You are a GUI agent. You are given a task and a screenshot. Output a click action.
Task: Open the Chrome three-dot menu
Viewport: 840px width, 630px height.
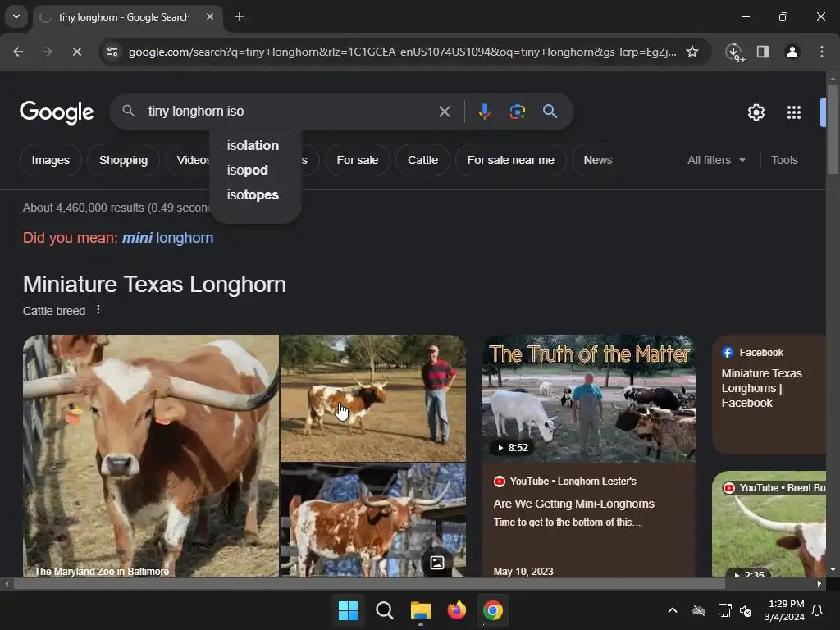pyautogui.click(x=822, y=52)
